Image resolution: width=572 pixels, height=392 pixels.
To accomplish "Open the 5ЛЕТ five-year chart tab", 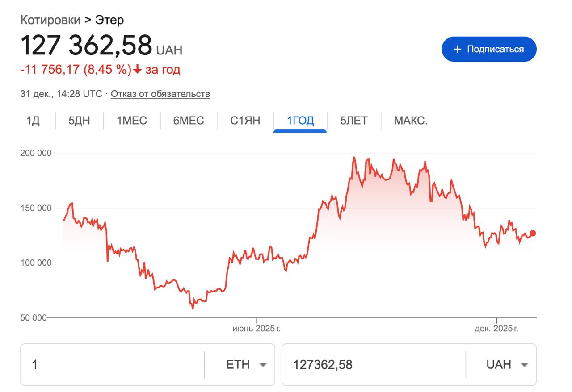I will pos(354,121).
